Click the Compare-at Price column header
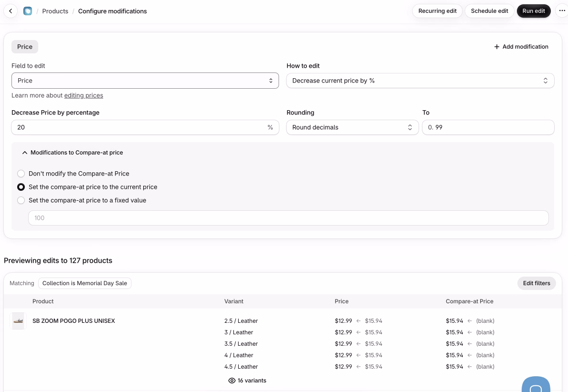 tap(470, 301)
